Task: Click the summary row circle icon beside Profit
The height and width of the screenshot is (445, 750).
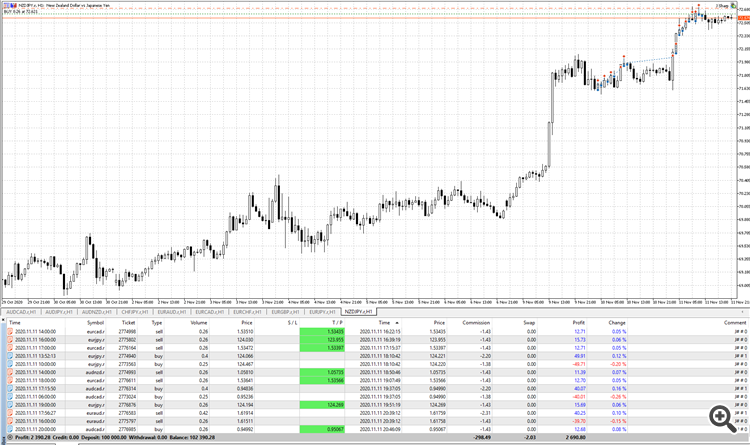Action: (x=10, y=437)
